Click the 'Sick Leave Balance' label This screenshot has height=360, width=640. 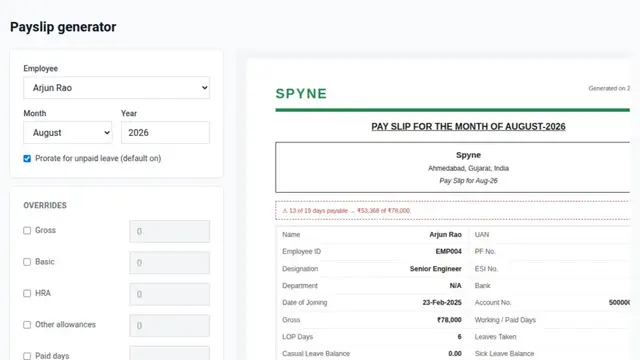pos(504,353)
